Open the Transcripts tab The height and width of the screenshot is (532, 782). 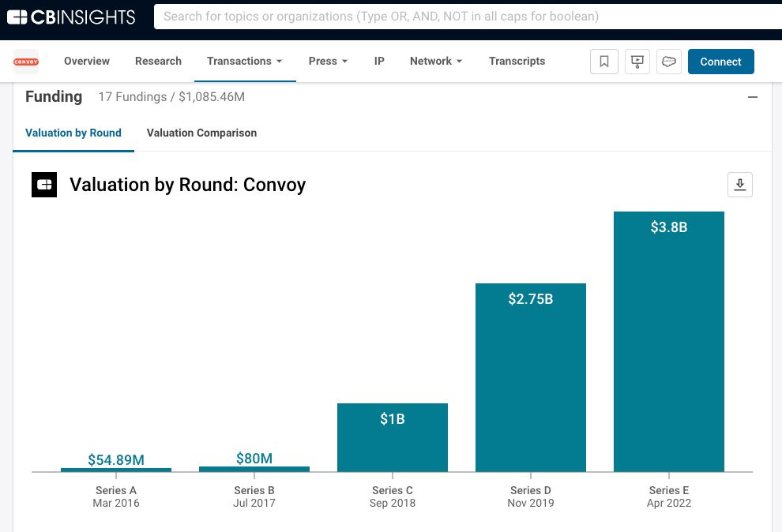click(517, 62)
